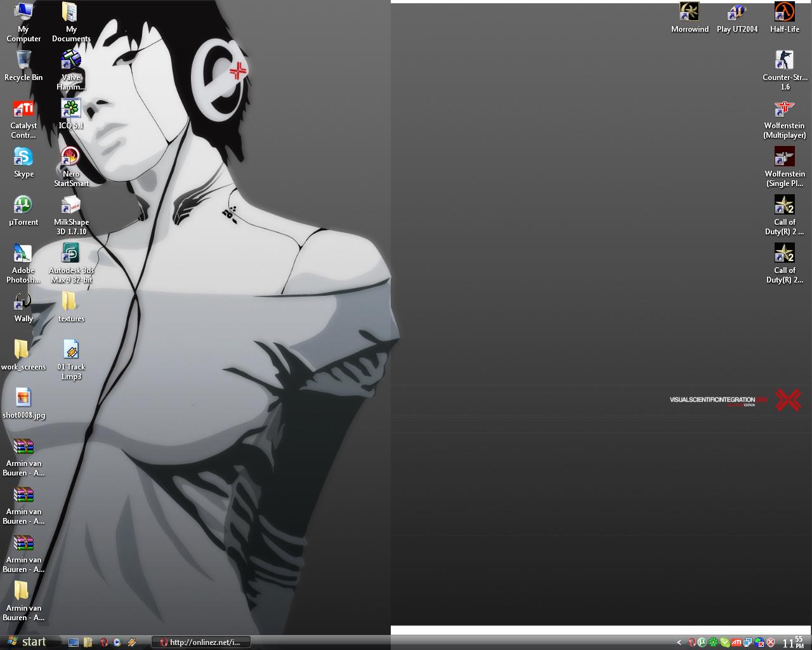Click Opera icon in system tray

692,642
